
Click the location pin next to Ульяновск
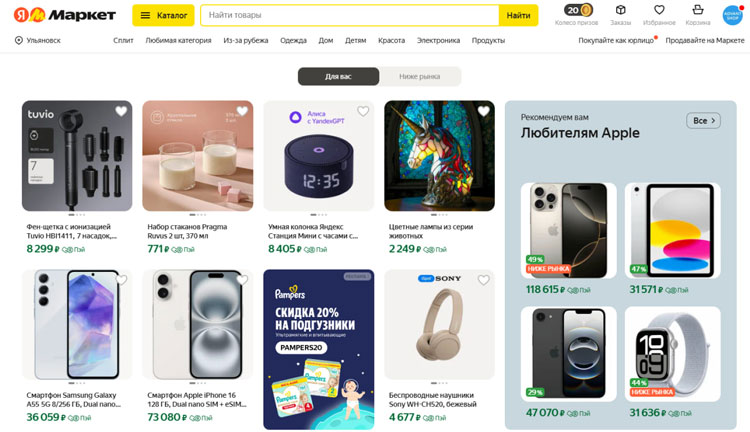19,40
